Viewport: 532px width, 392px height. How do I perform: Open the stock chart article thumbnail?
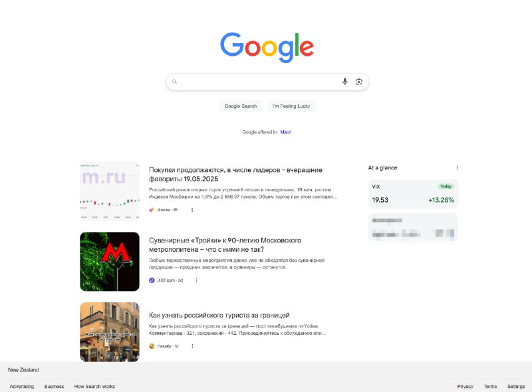[110, 191]
